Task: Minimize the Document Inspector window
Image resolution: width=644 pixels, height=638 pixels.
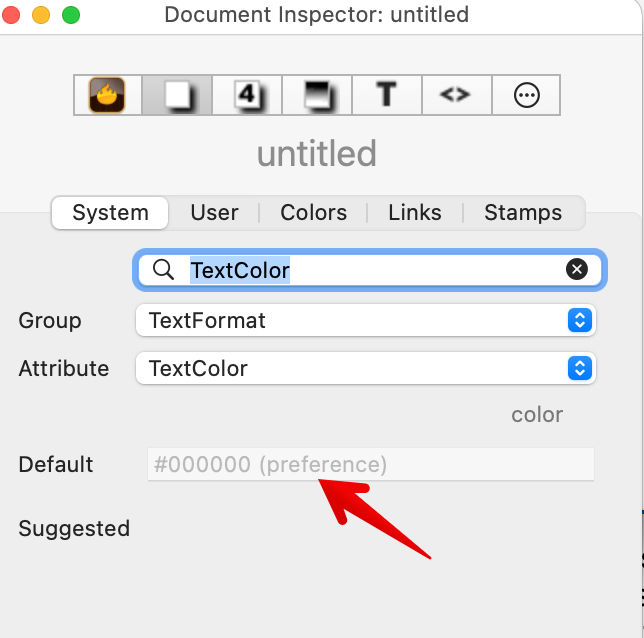Action: tap(41, 15)
